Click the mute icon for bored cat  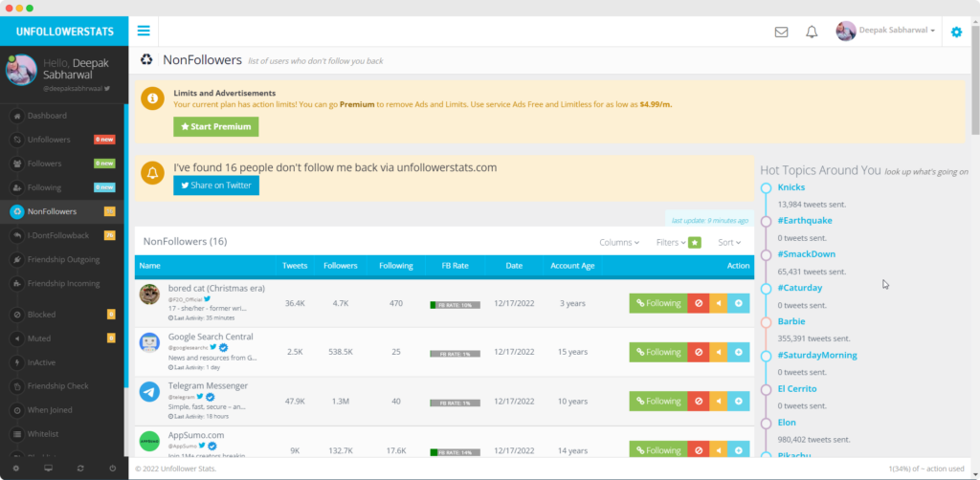[x=718, y=303]
